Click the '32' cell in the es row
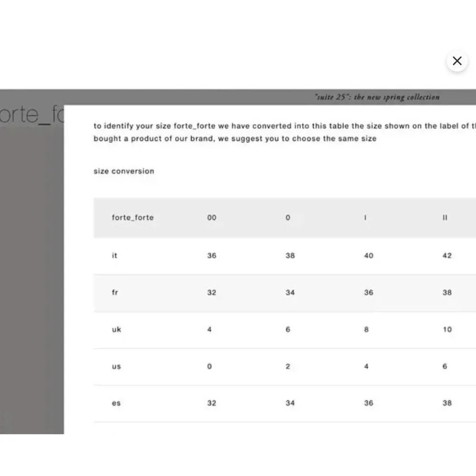This screenshot has height=476, width=476. [x=212, y=404]
